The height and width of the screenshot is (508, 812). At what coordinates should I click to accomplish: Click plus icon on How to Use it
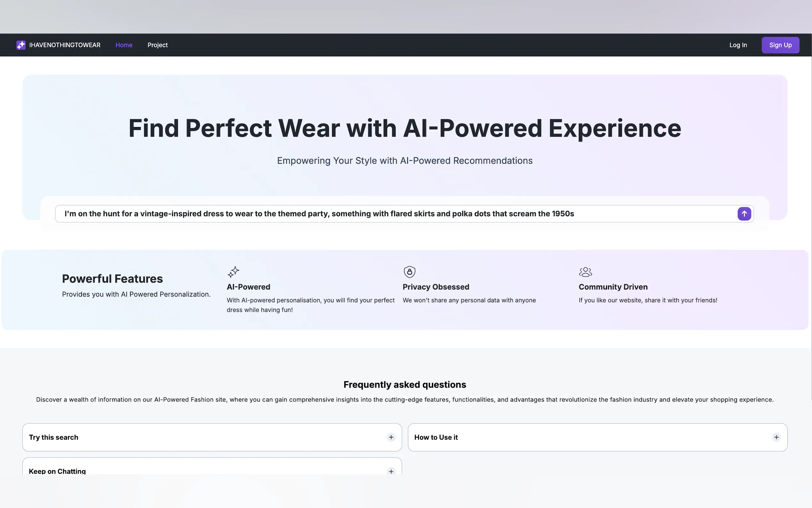(x=776, y=437)
